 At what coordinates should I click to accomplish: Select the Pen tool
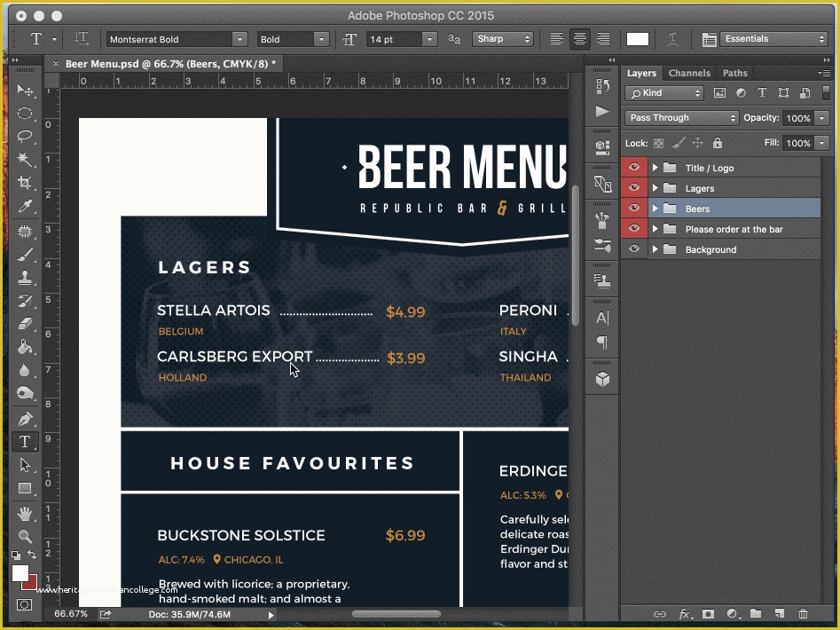pos(25,419)
